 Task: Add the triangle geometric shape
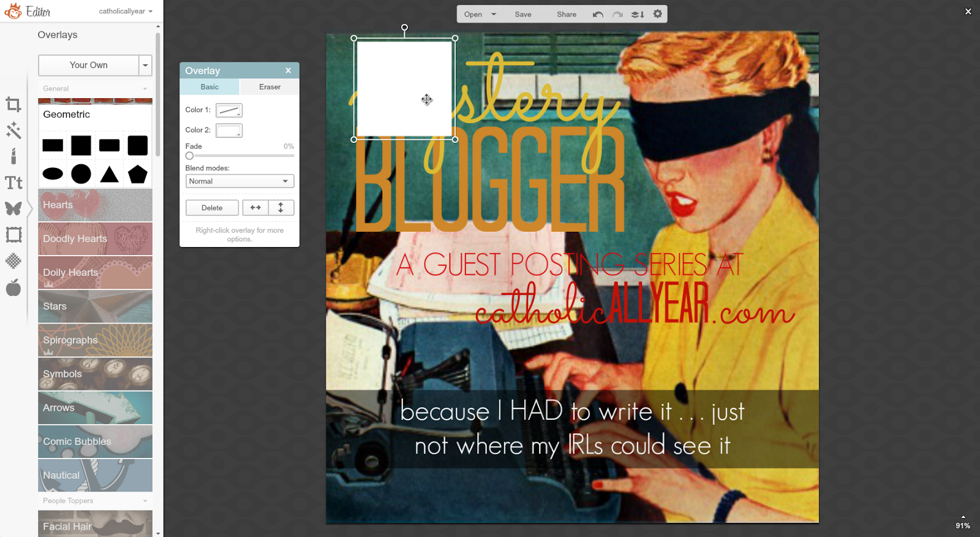(x=109, y=174)
